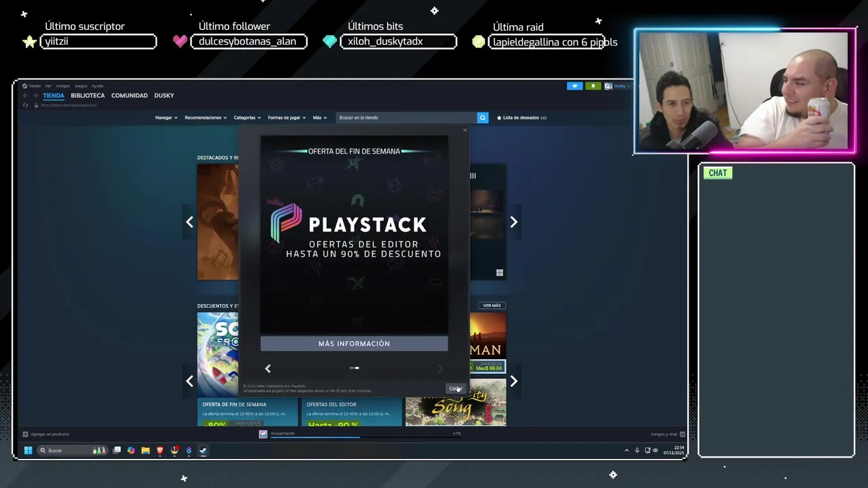Go to previous slide in the offer popup
This screenshot has width=868, height=488.
click(268, 368)
